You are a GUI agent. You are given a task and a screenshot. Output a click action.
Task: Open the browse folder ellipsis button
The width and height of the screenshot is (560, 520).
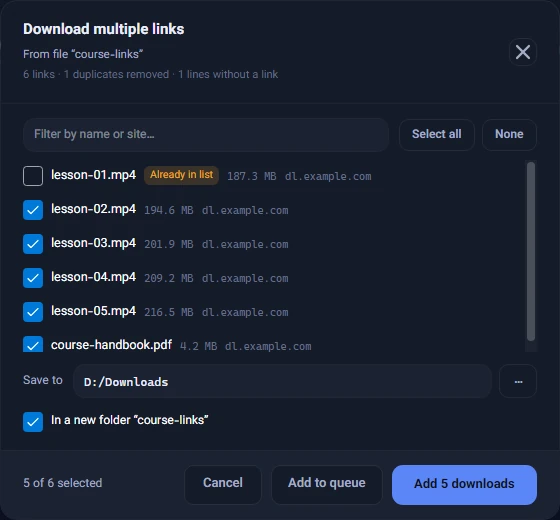click(518, 381)
